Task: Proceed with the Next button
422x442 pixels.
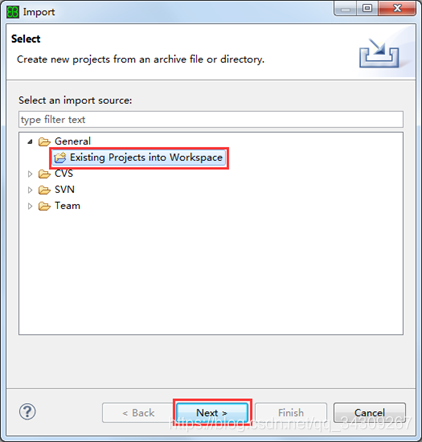Action: click(x=212, y=413)
